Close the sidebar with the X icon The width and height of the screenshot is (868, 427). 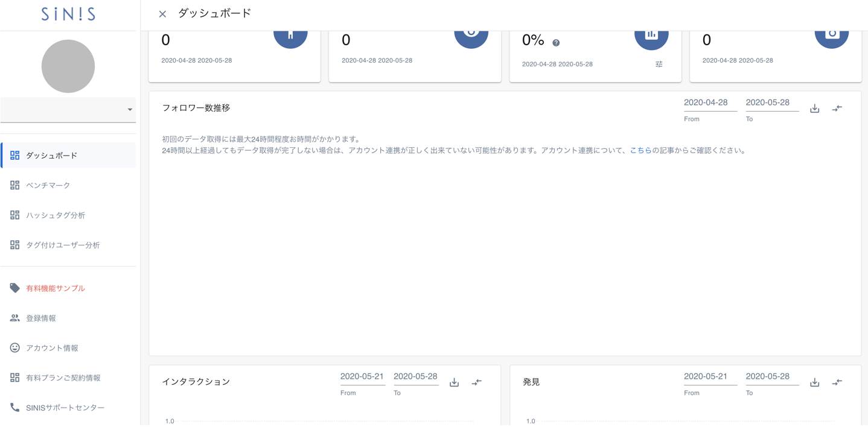click(x=162, y=14)
